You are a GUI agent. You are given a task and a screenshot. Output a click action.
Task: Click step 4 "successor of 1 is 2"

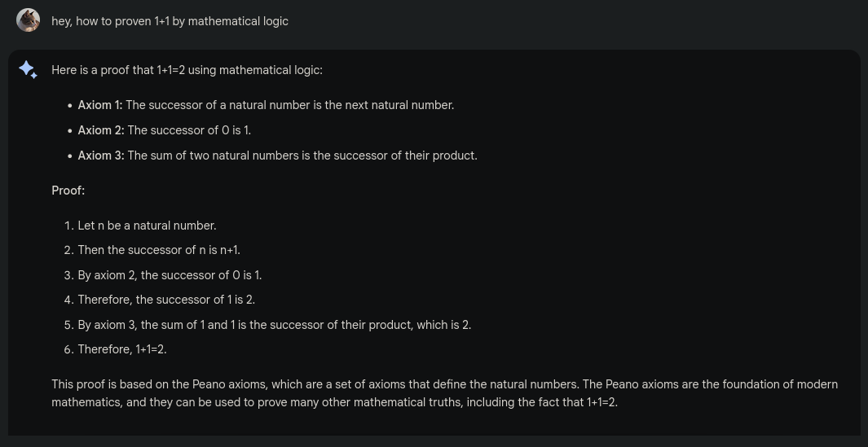click(x=166, y=300)
